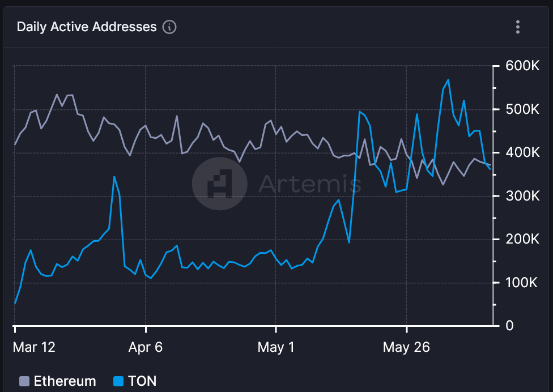The width and height of the screenshot is (553, 392).
Task: Click the 400K y-axis label
Action: click(x=522, y=152)
